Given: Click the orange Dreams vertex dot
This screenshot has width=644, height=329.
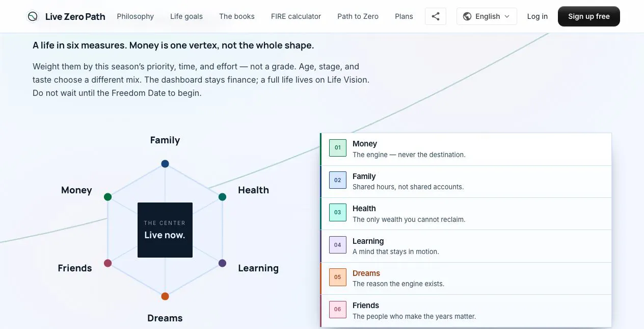Looking at the screenshot, I should pos(165,296).
